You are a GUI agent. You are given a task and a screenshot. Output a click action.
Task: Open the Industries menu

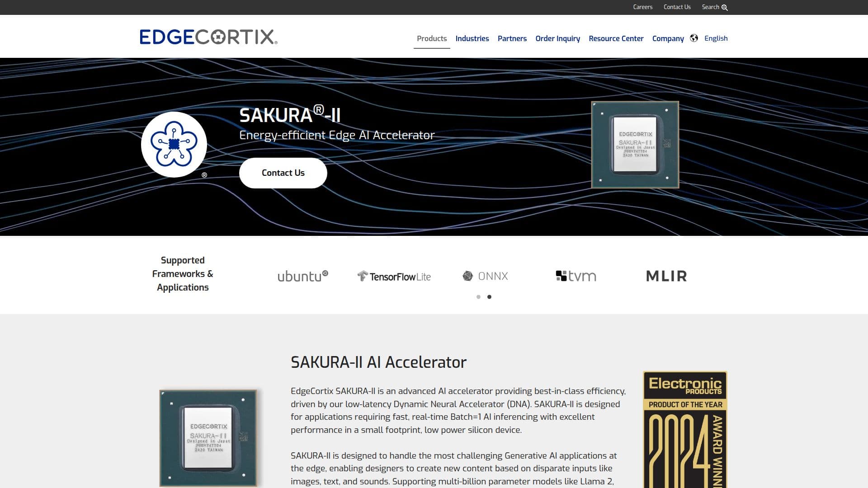pyautogui.click(x=472, y=38)
